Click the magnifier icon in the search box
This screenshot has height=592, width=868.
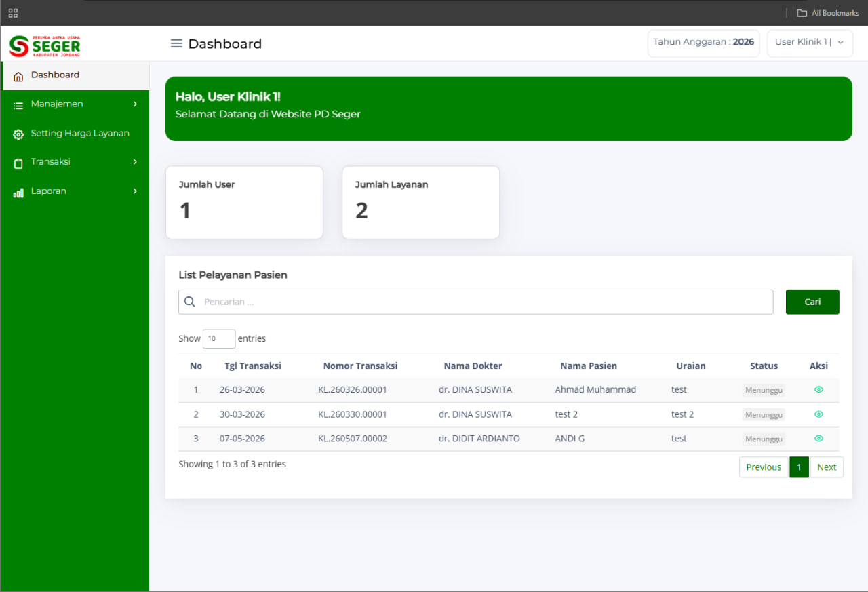190,302
